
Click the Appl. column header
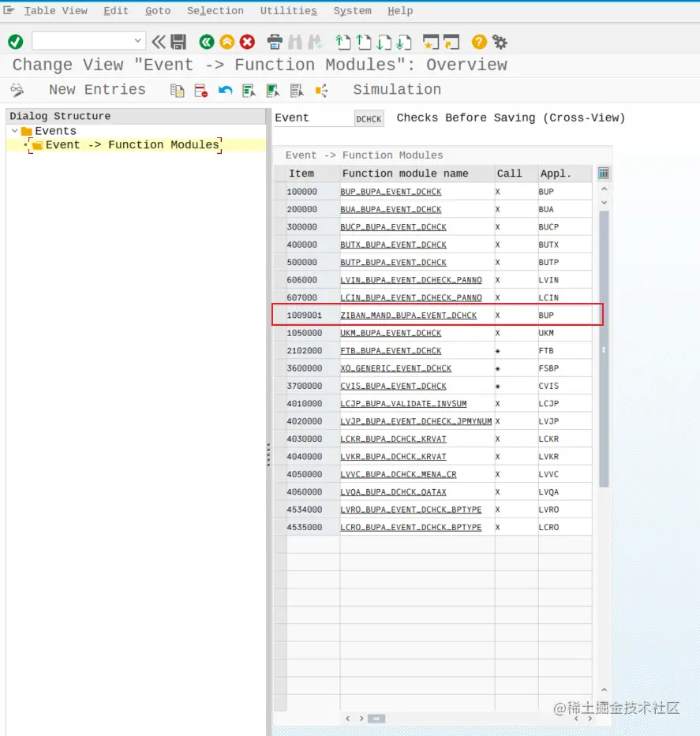(x=565, y=174)
